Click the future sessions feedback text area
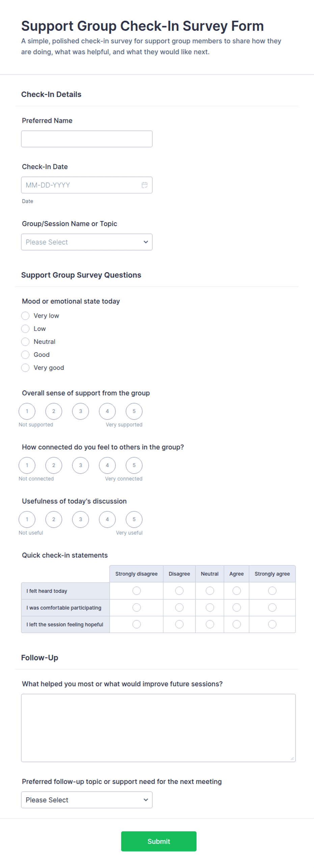This screenshot has height=868, width=314. pyautogui.click(x=158, y=728)
